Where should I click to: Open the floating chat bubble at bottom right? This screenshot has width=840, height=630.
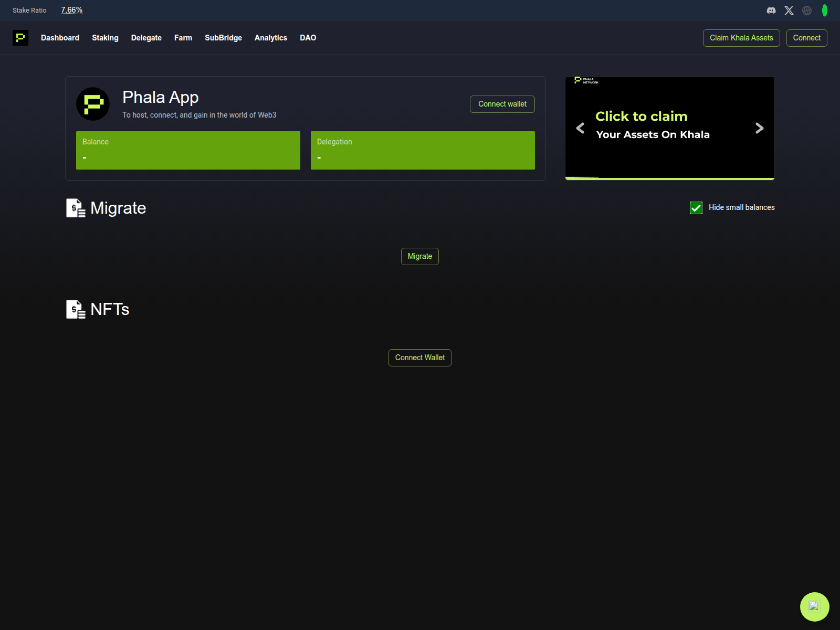click(x=814, y=607)
